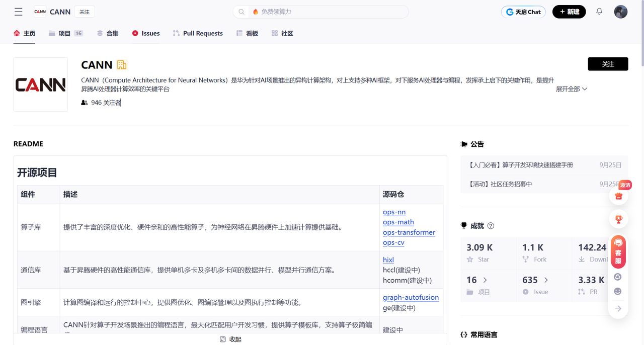Click the braces icon beside 常用语言

[x=464, y=334]
